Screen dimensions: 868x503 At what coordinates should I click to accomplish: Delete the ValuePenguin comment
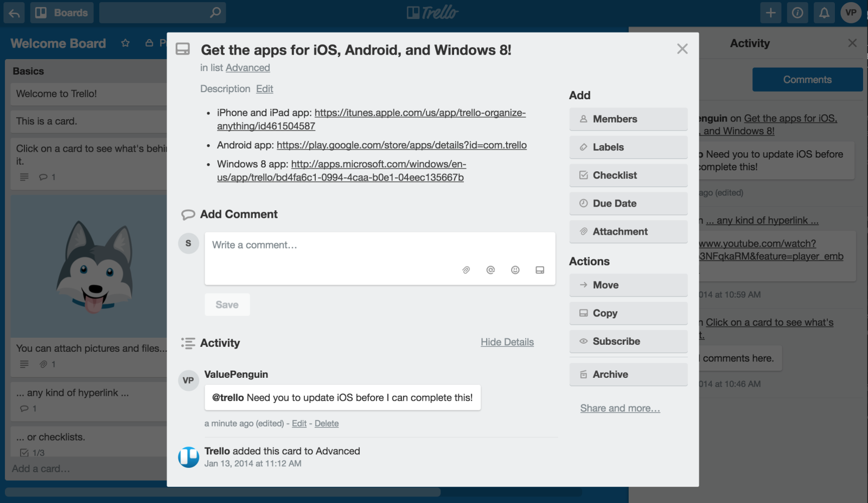(x=327, y=423)
